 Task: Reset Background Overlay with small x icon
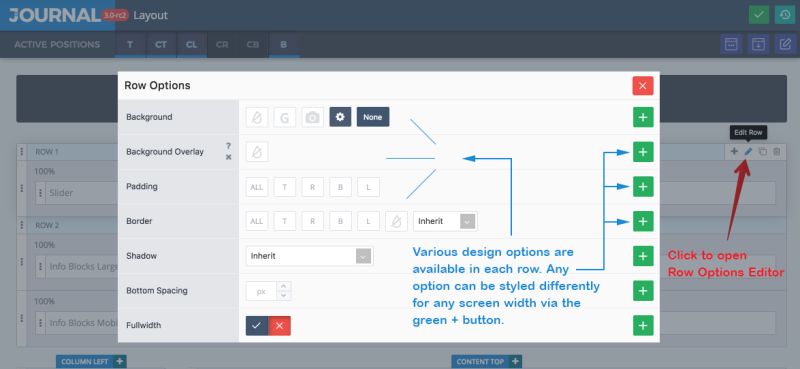[x=228, y=157]
